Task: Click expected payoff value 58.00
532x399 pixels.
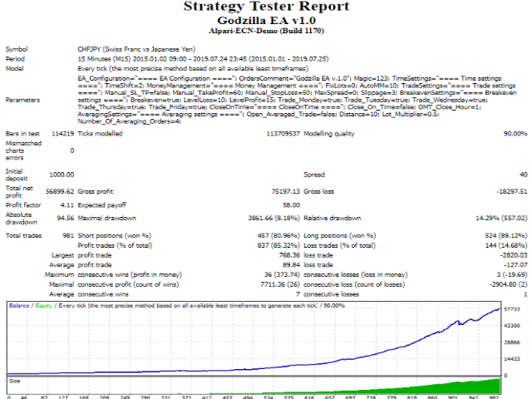Action: tap(292, 205)
